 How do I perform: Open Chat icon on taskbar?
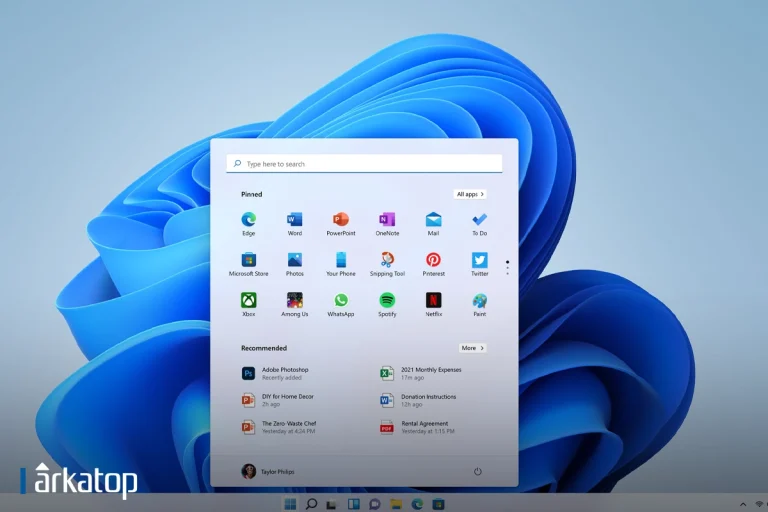375,504
